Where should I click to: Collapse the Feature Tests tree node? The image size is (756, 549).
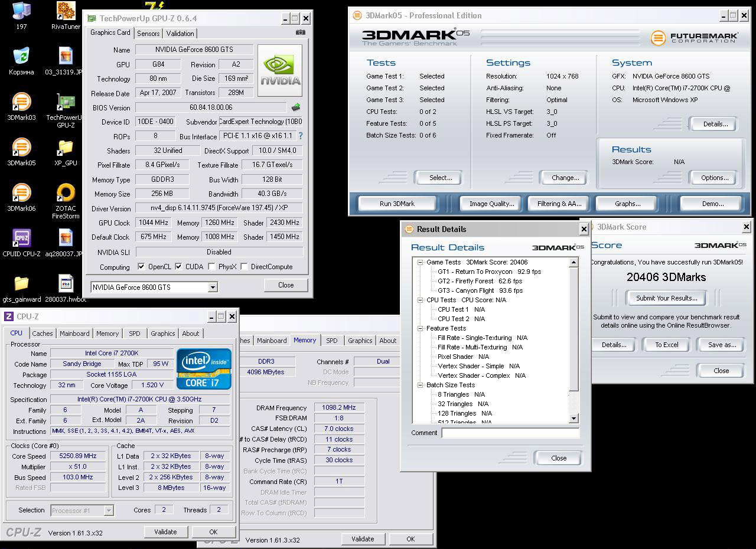420,328
